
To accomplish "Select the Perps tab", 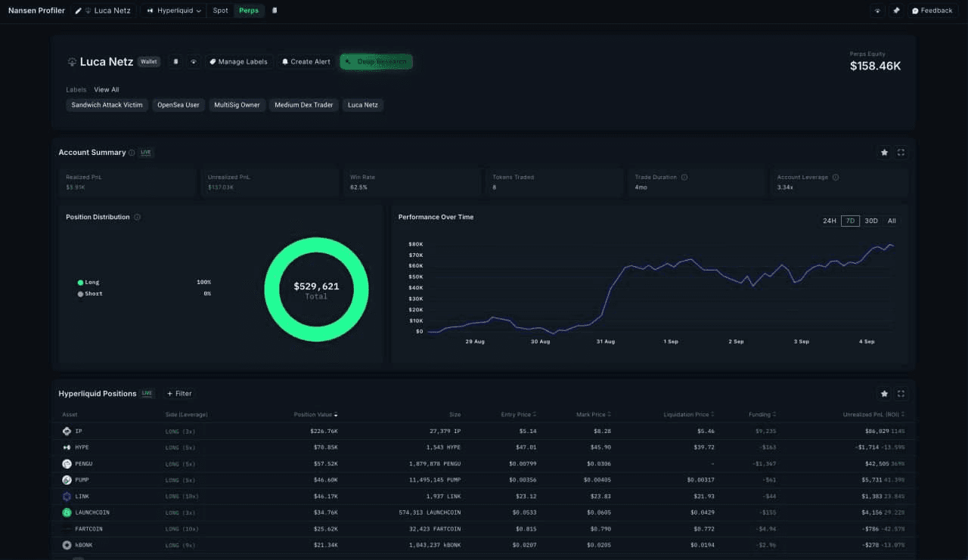I will point(249,11).
